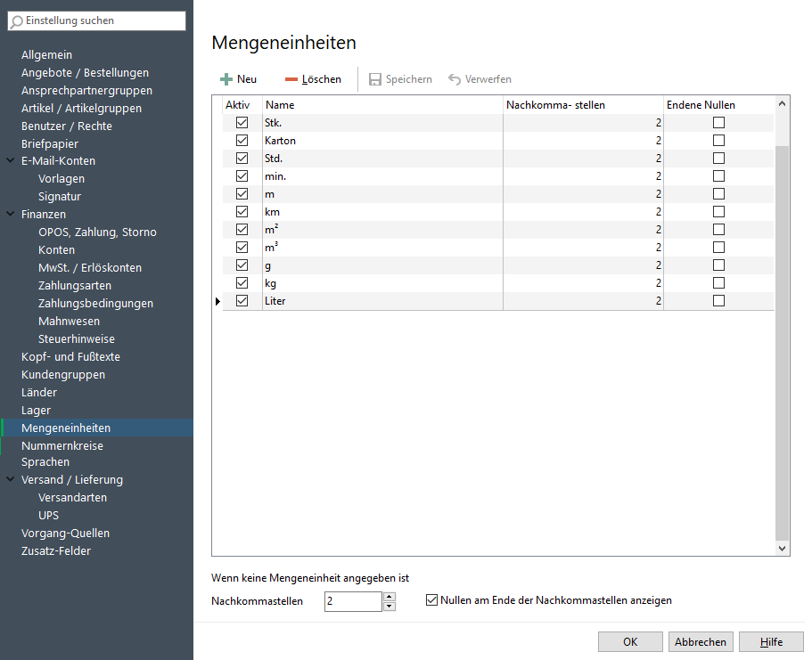
Task: Uncheck Aktiv for the Karton unit
Action: click(242, 141)
